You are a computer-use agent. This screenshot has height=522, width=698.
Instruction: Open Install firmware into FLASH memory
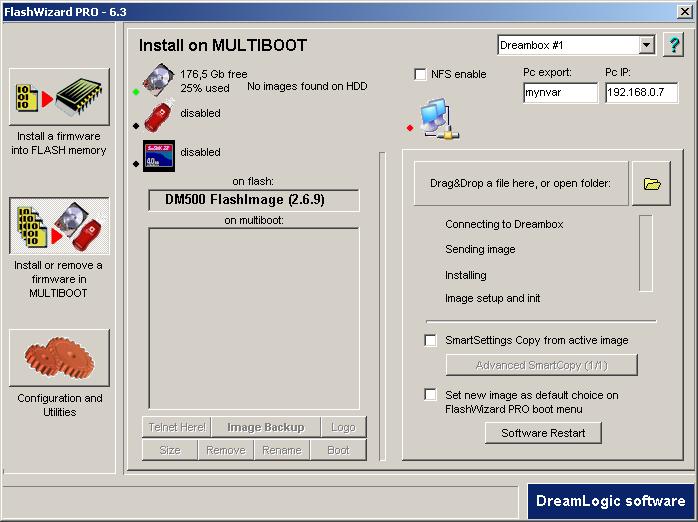click(x=59, y=97)
